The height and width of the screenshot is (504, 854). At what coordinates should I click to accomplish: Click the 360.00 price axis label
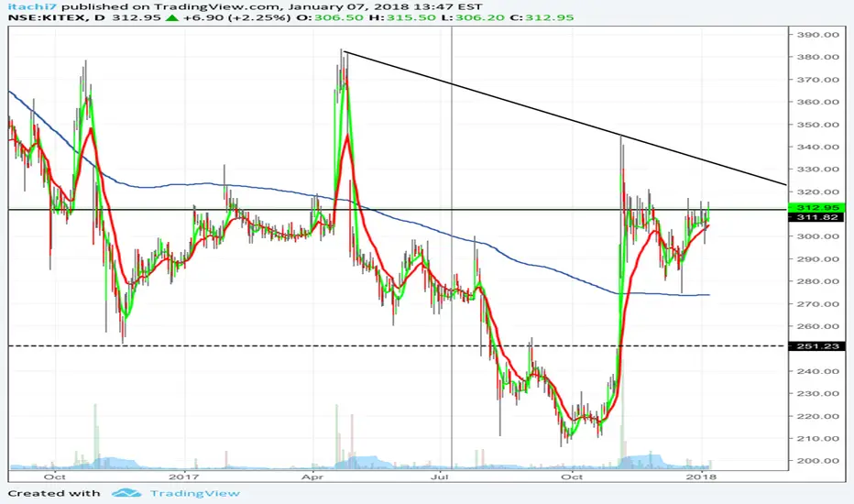click(x=817, y=102)
